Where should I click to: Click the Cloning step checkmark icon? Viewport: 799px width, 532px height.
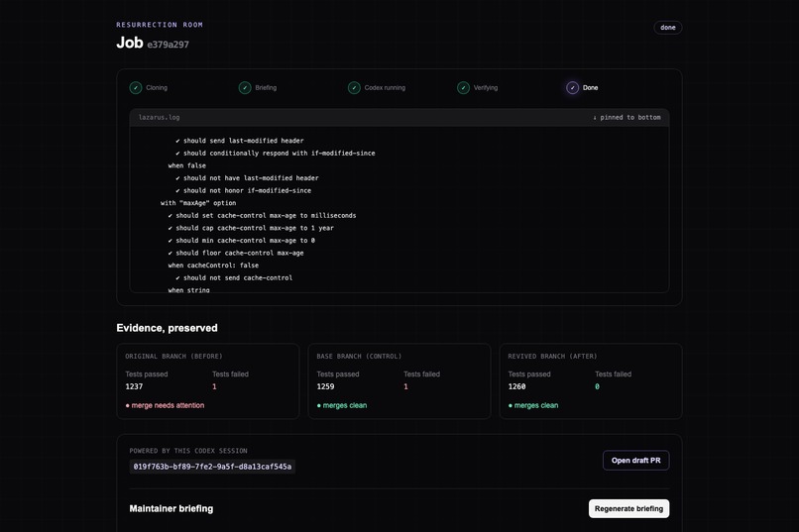pyautogui.click(x=136, y=87)
